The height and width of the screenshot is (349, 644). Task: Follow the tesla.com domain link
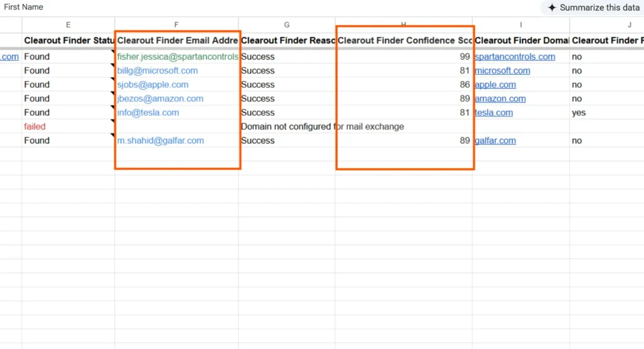coord(493,113)
